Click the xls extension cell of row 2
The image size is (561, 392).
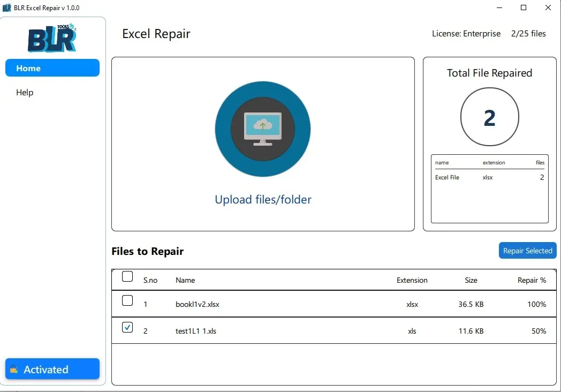[x=412, y=331]
